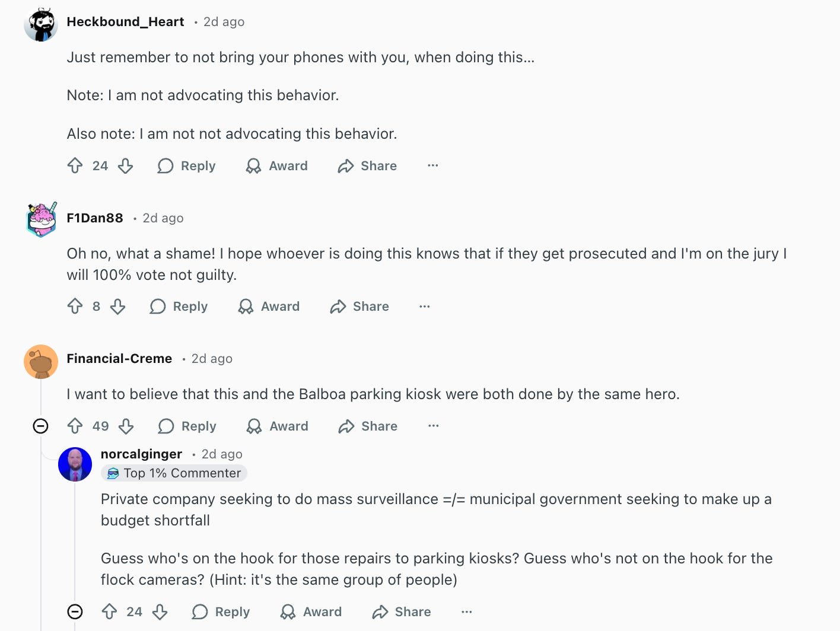Click Award on Heckbound_Heart's comment
The image size is (840, 631).
(277, 165)
